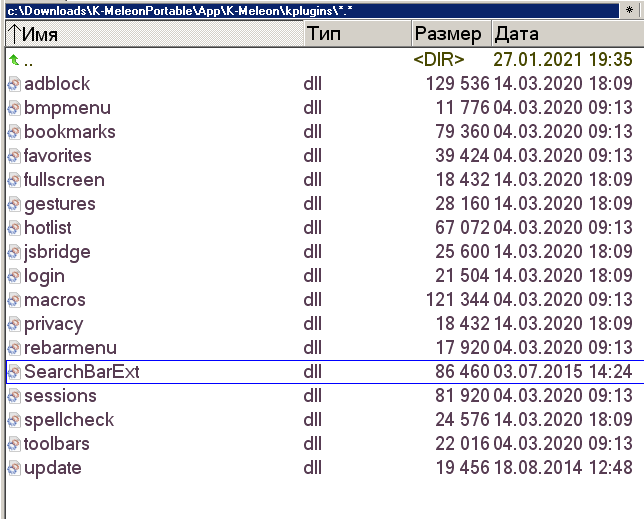Sort files by the Тип column header
Image resolution: width=644 pixels, height=519 pixels.
[356, 34]
